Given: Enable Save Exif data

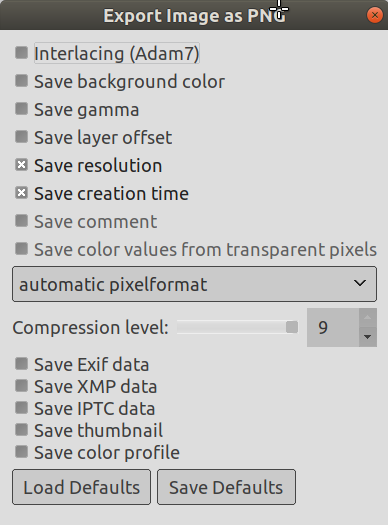Looking at the screenshot, I should [x=21, y=364].
